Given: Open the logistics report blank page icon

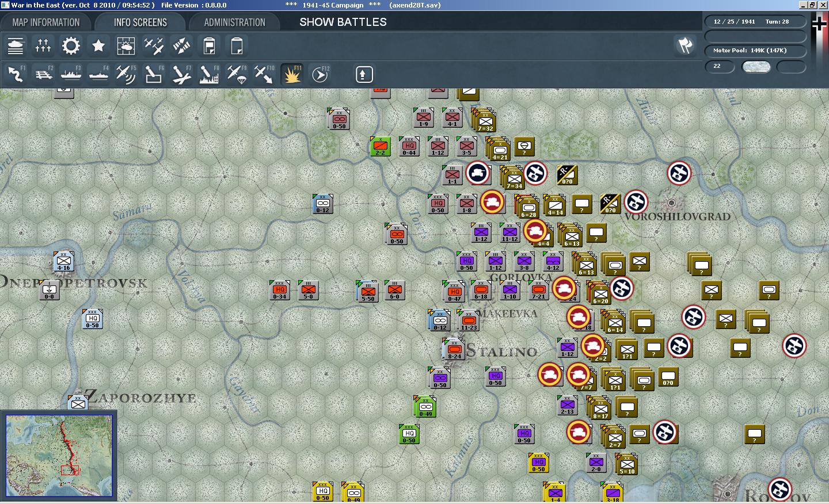Looking at the screenshot, I should (237, 45).
